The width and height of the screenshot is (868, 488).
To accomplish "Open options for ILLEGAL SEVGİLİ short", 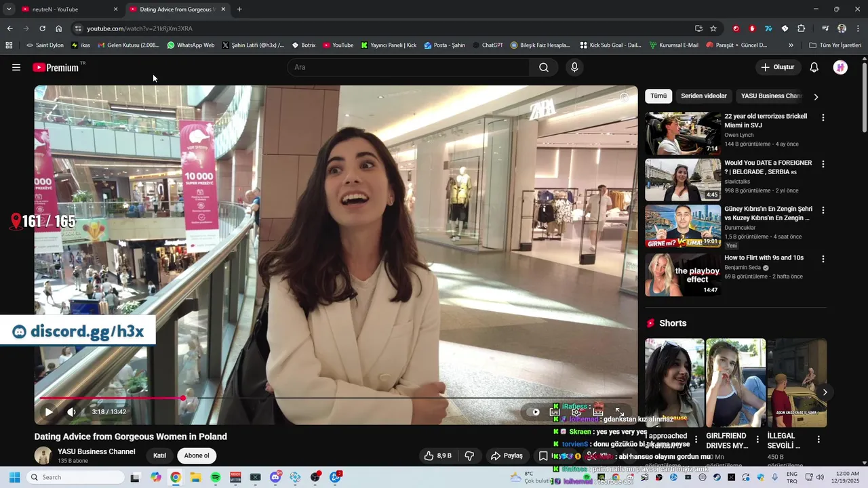I will click(818, 439).
